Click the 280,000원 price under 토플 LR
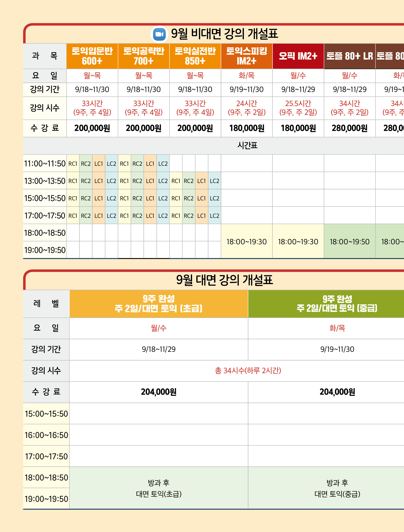 (x=349, y=128)
